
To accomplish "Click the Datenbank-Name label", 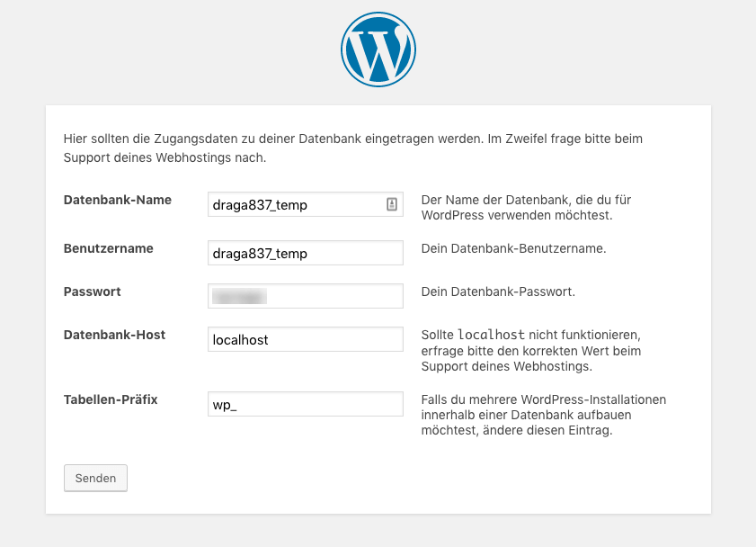I will tap(118, 201).
